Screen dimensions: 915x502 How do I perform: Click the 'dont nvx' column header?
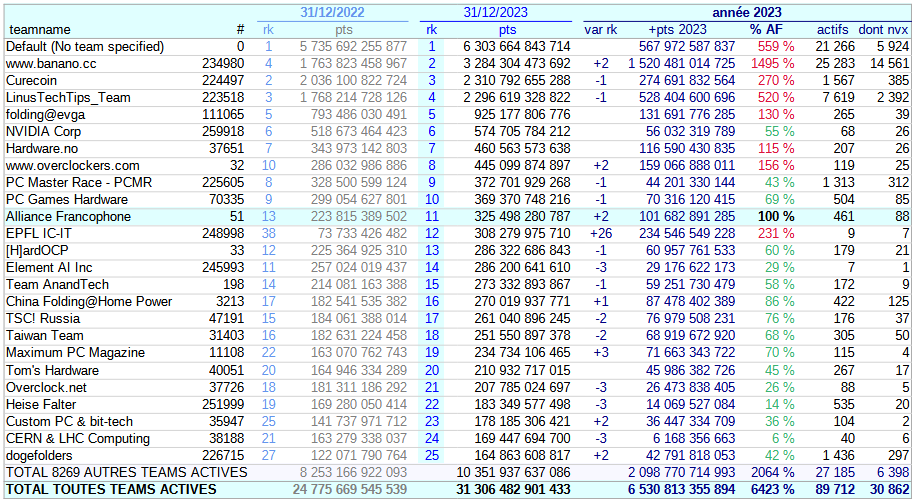point(884,30)
